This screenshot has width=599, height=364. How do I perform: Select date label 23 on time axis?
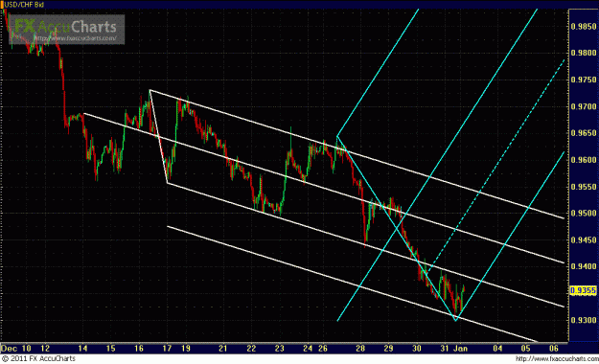click(x=280, y=349)
